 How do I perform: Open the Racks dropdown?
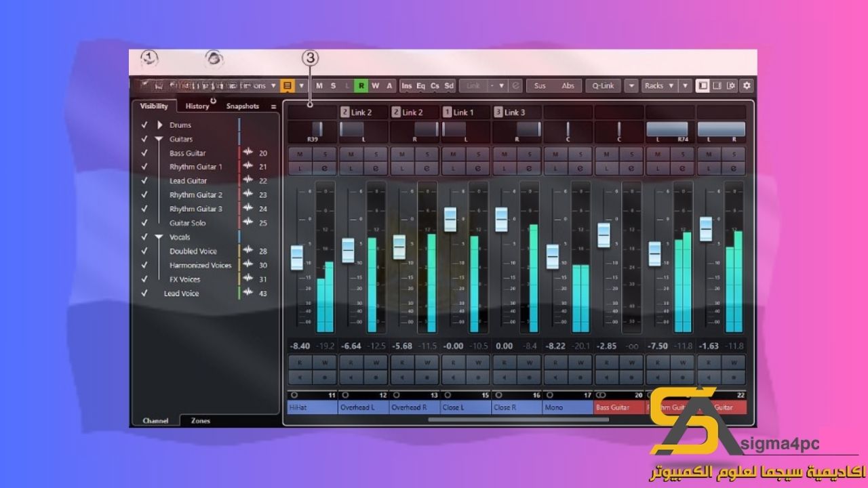pyautogui.click(x=659, y=86)
